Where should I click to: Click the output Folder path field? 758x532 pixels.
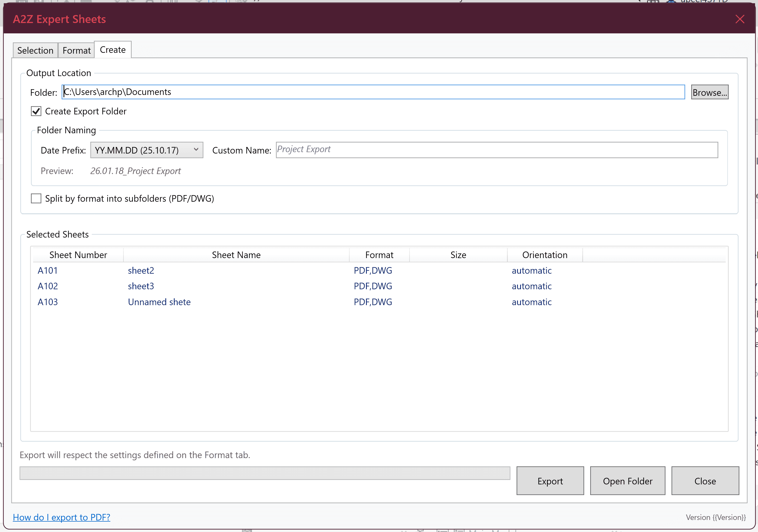(x=373, y=92)
